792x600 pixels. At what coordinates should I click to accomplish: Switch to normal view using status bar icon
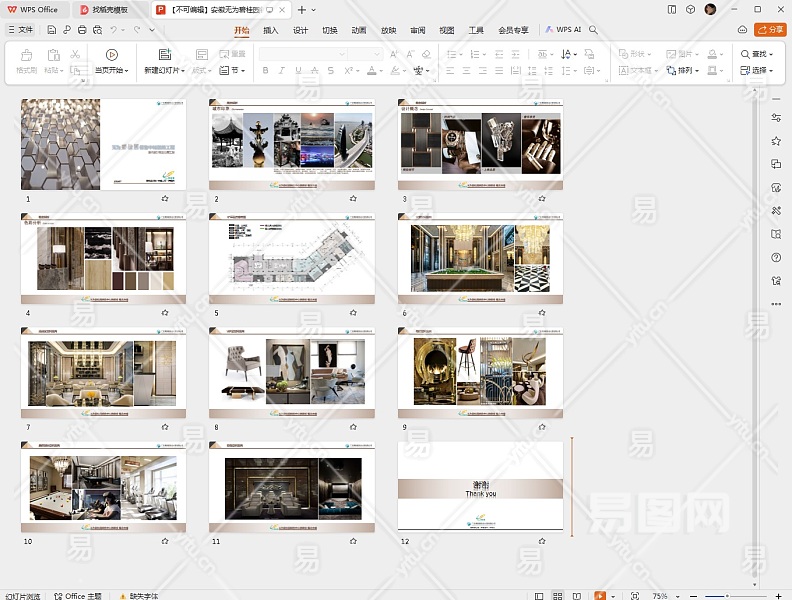click(x=539, y=595)
